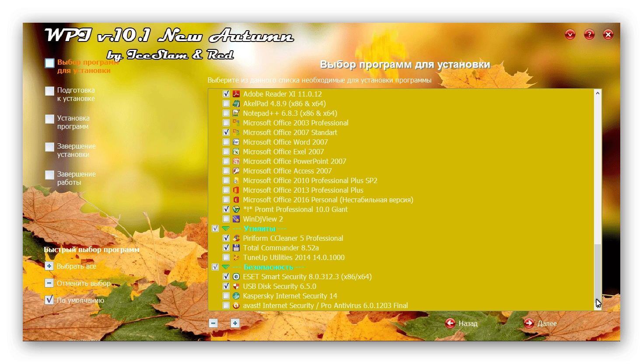The width and height of the screenshot is (643, 364).
Task: Uncheck Microsoft Office 2007 Standart
Action: click(226, 132)
